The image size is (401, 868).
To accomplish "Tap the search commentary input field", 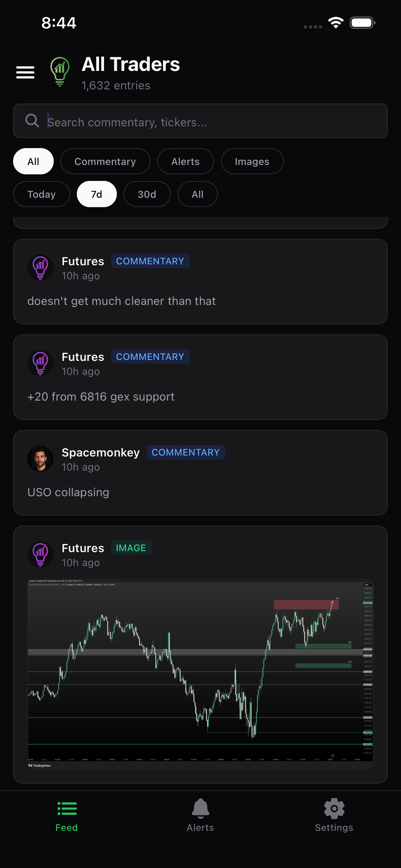I will pyautogui.click(x=200, y=121).
